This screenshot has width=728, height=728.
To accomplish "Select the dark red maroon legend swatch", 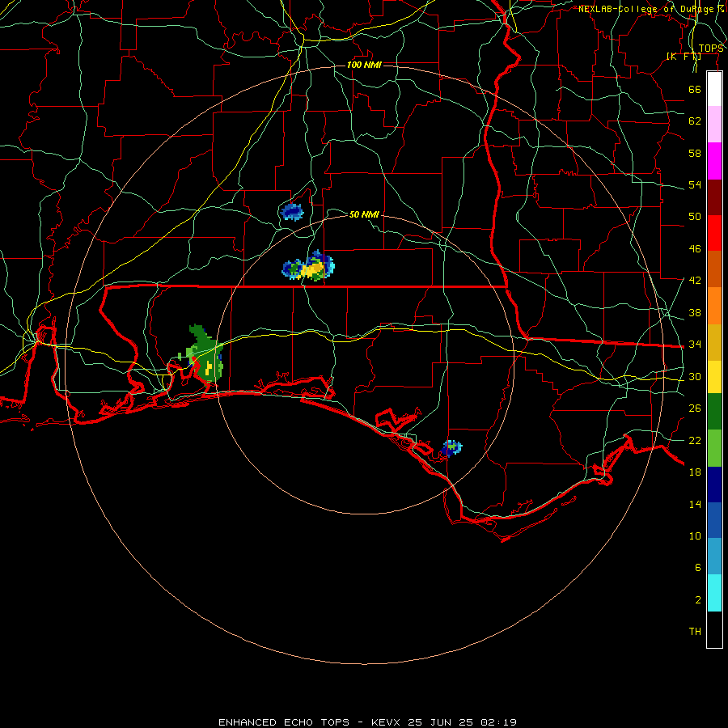I will [x=714, y=197].
